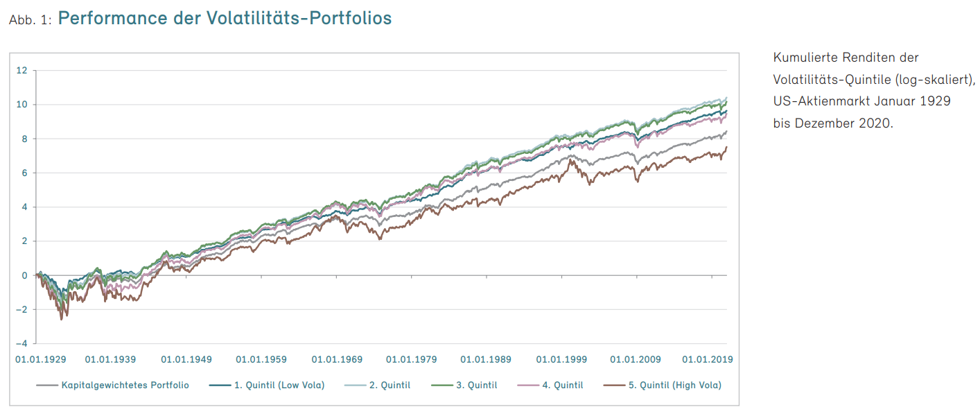The image size is (980, 416).
Task: Click the "Abb. 1:" figure label
Action: click(x=30, y=20)
